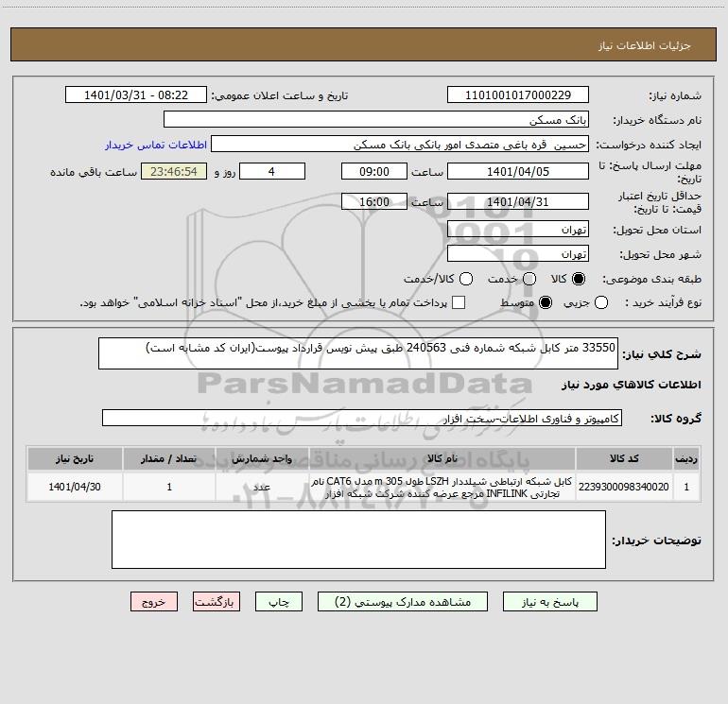728x704 pixels.
Task: Open مشاهده مدارک پیوستی (2) button
Action: click(x=403, y=602)
